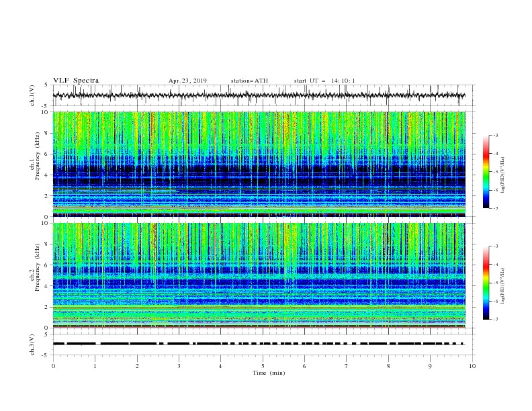Click the ch.1 frequency tick label "8"
This screenshot has width=532, height=411.
click(x=46, y=133)
